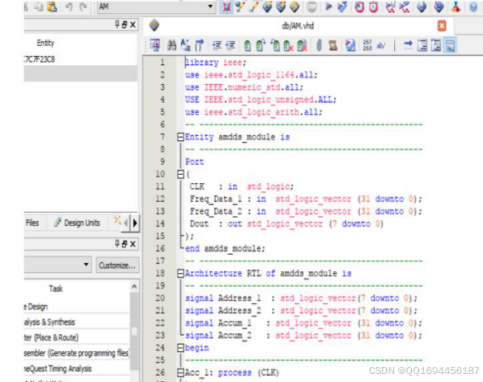This screenshot has width=483, height=382.
Task: Click the play icon with blue checkmark
Action: [342, 7]
